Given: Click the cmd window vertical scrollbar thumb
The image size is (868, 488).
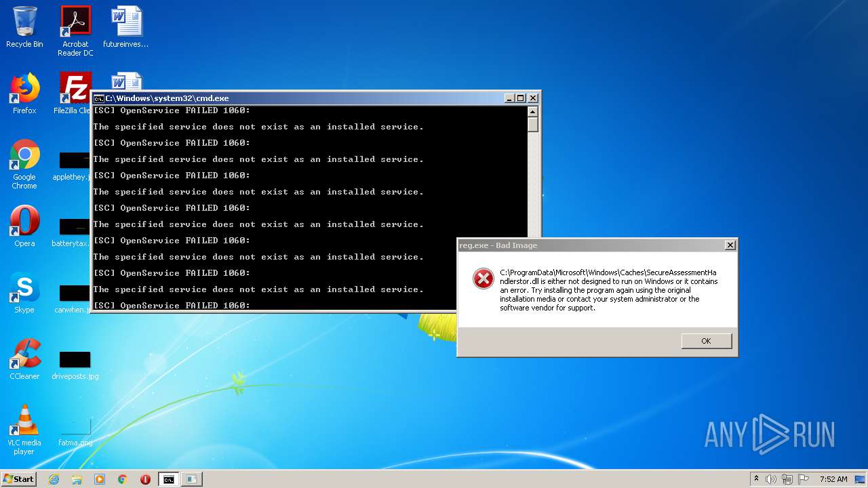Looking at the screenshot, I should (533, 125).
